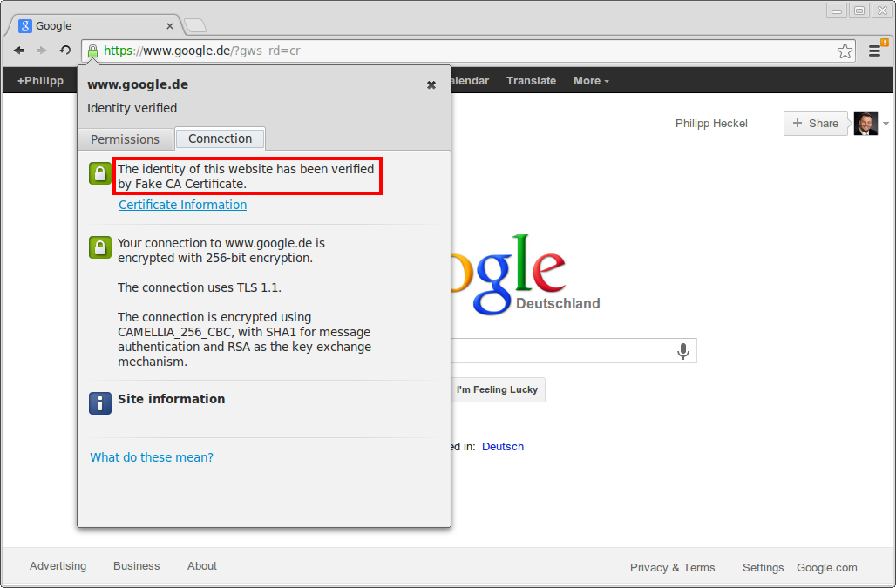Click the profile photo thumbnail
The image size is (896, 588).
tap(865, 124)
